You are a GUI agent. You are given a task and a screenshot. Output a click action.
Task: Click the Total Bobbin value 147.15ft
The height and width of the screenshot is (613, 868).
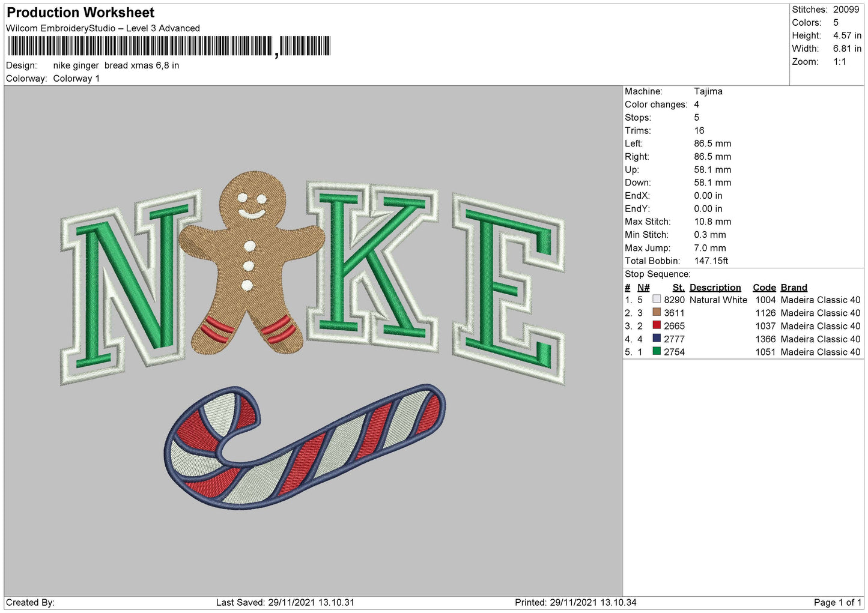coord(711,261)
